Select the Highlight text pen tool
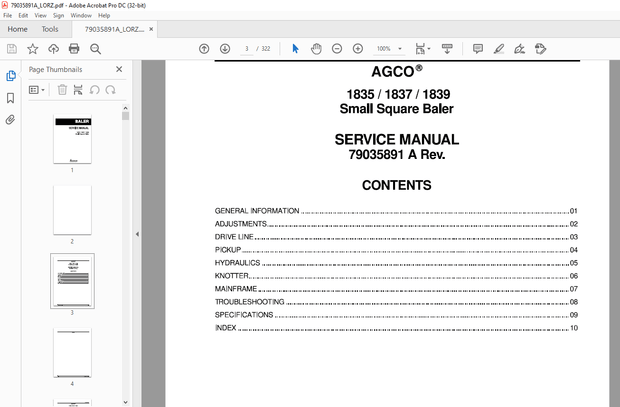Viewport: 620px width, 407px height. [x=498, y=48]
